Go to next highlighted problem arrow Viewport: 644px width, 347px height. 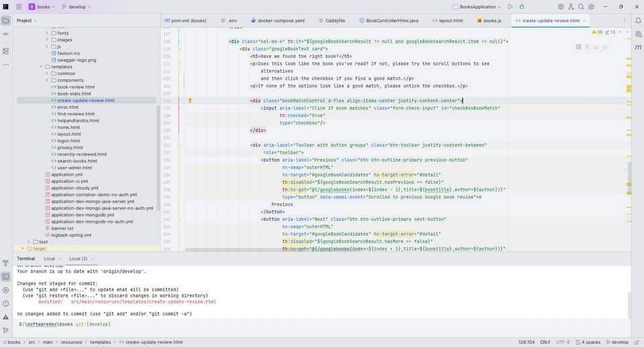point(627,32)
